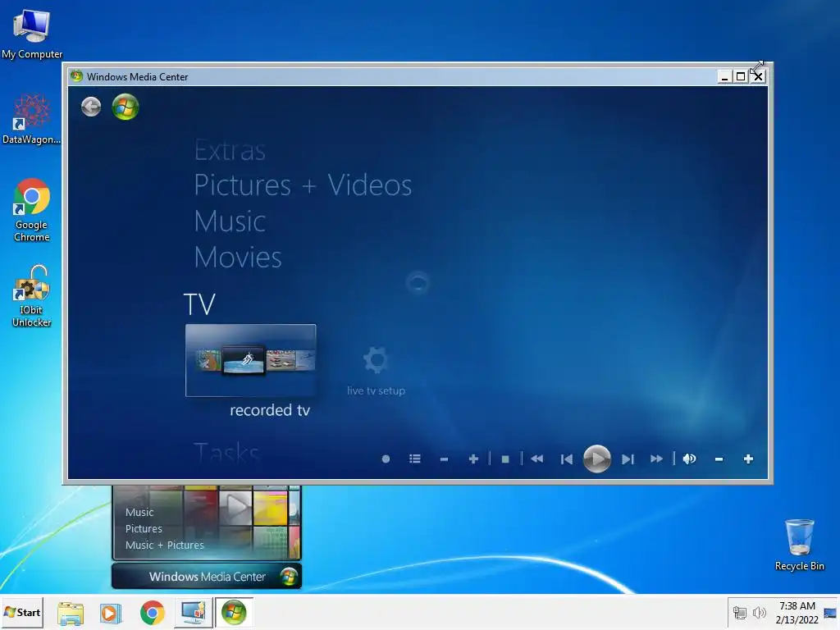Lower volume with the minus button
The width and height of the screenshot is (840, 630).
(x=719, y=459)
